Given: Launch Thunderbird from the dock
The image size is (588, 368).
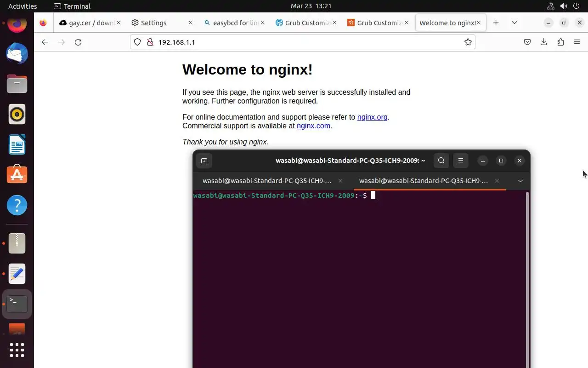Looking at the screenshot, I should (17, 53).
